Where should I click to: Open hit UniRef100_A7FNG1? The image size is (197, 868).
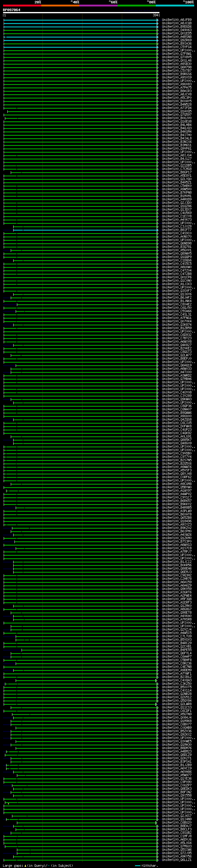176,318
